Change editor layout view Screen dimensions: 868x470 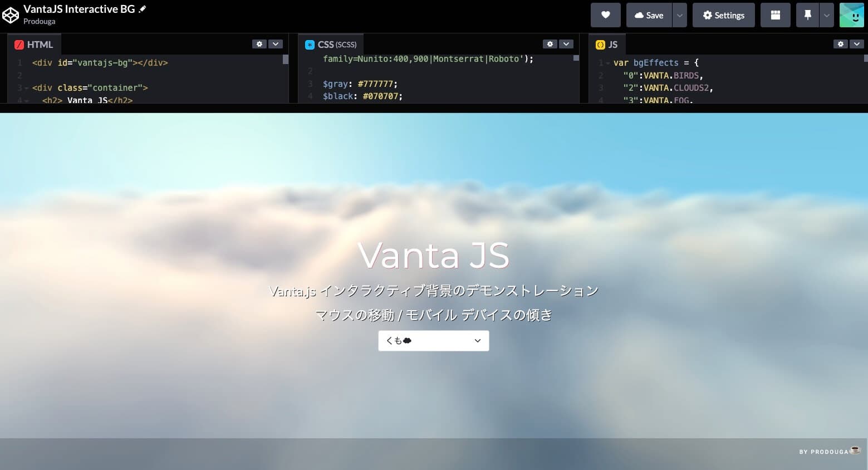(x=775, y=15)
